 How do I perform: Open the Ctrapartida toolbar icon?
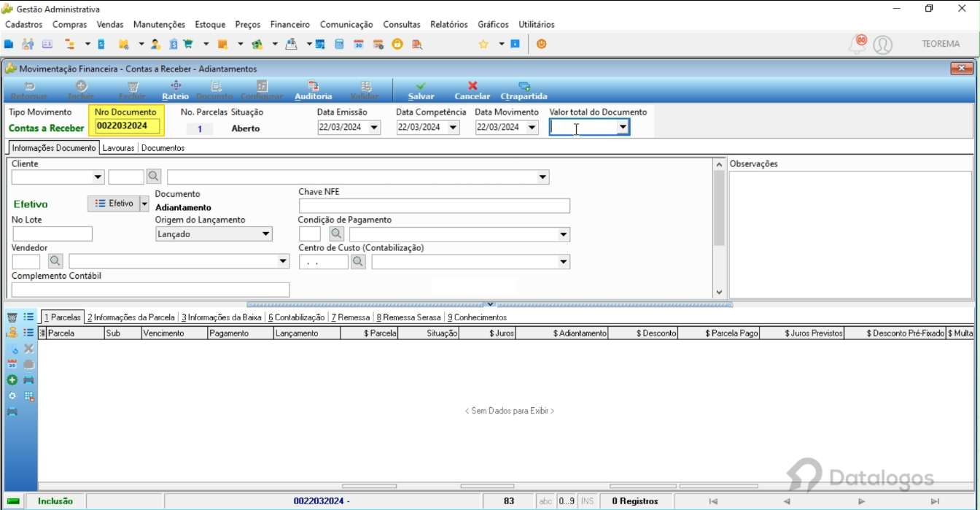(x=524, y=86)
